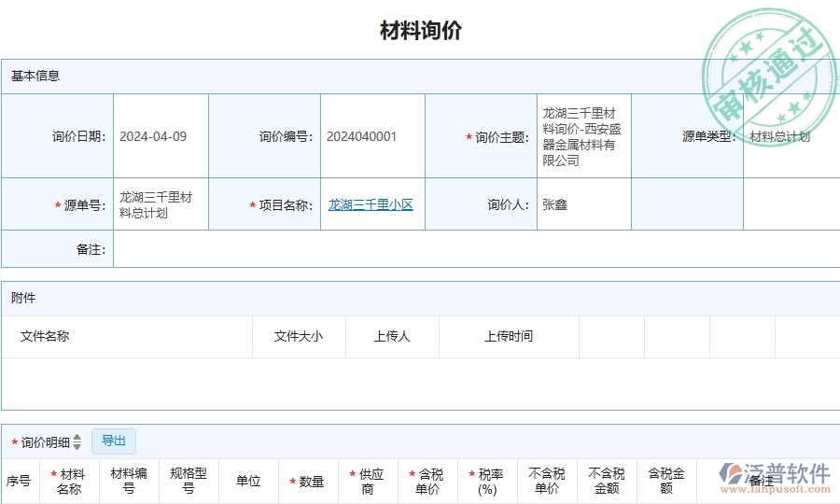Screen dimensions: 840x504
Task: Click the 数量 column header
Action: 307,482
